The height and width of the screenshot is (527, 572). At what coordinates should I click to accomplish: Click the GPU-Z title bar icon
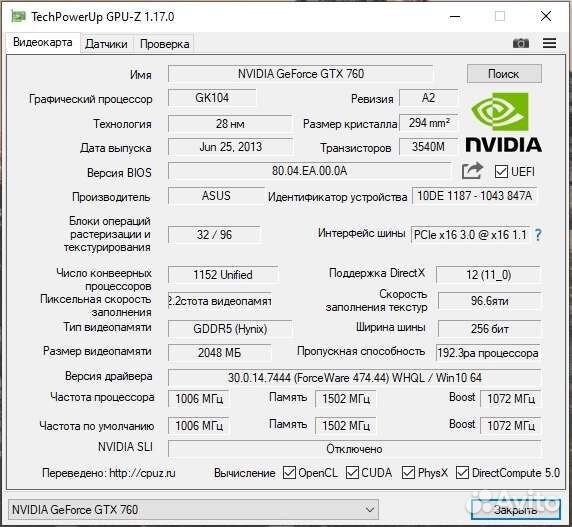pos(18,17)
